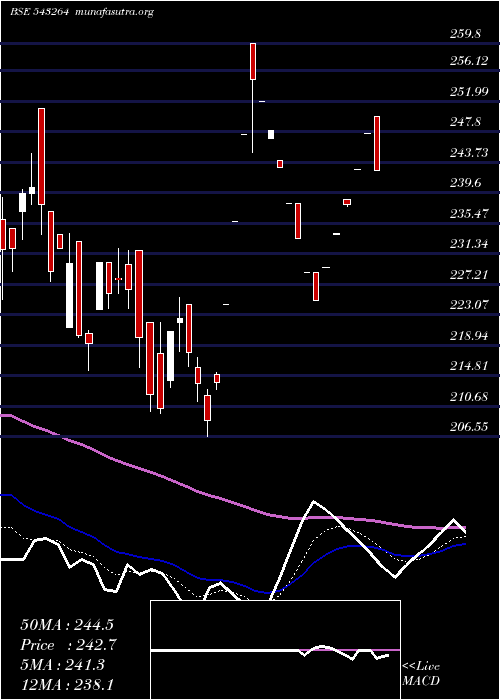Click the 50MA : 244.5 readout
The height and width of the screenshot is (700, 500).
click(69, 625)
